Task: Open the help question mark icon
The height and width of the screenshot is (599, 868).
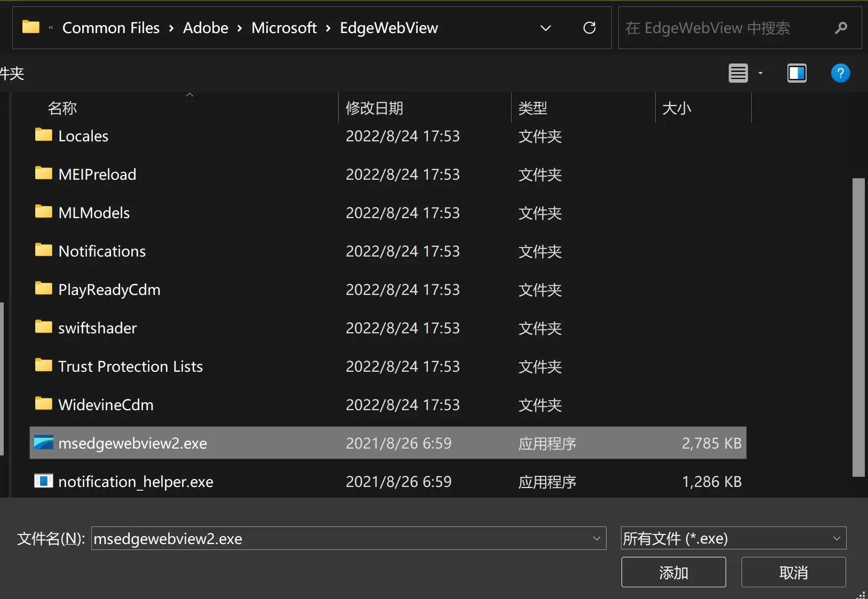Action: [x=840, y=73]
